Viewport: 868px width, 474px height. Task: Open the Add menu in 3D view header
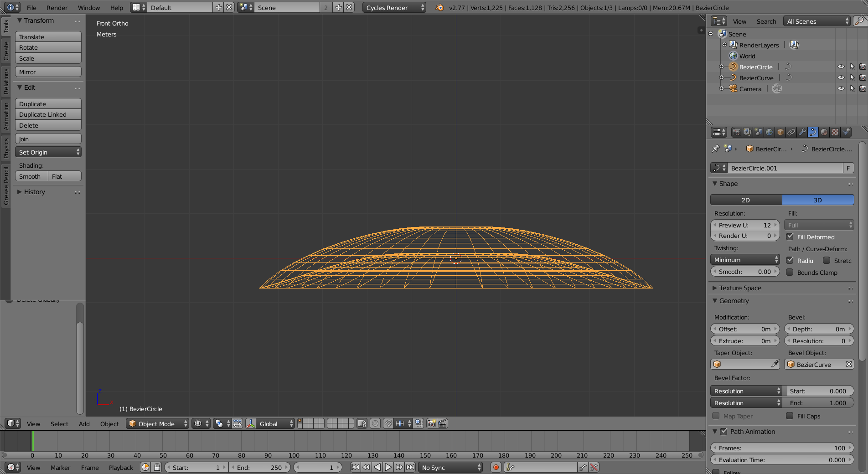pyautogui.click(x=84, y=423)
